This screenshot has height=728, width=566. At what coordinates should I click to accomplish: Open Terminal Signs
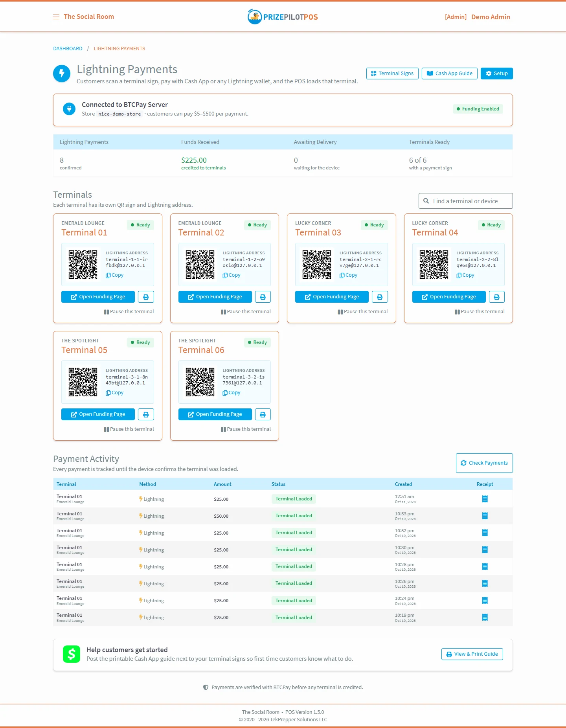click(x=392, y=74)
